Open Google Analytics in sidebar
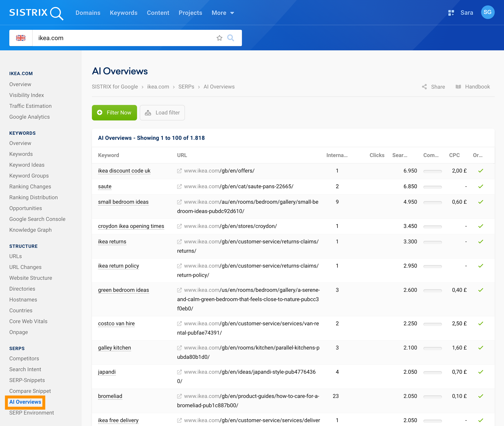The height and width of the screenshot is (426, 504). 29,117
